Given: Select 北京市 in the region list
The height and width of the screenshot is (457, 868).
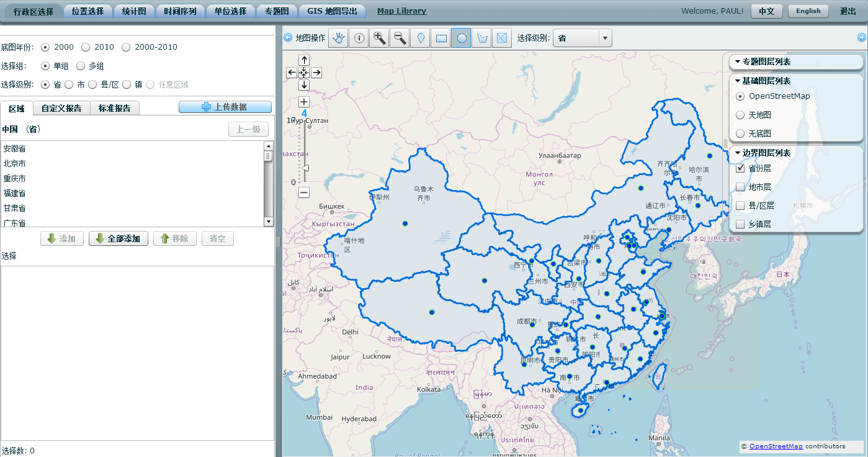Looking at the screenshot, I should click(132, 163).
